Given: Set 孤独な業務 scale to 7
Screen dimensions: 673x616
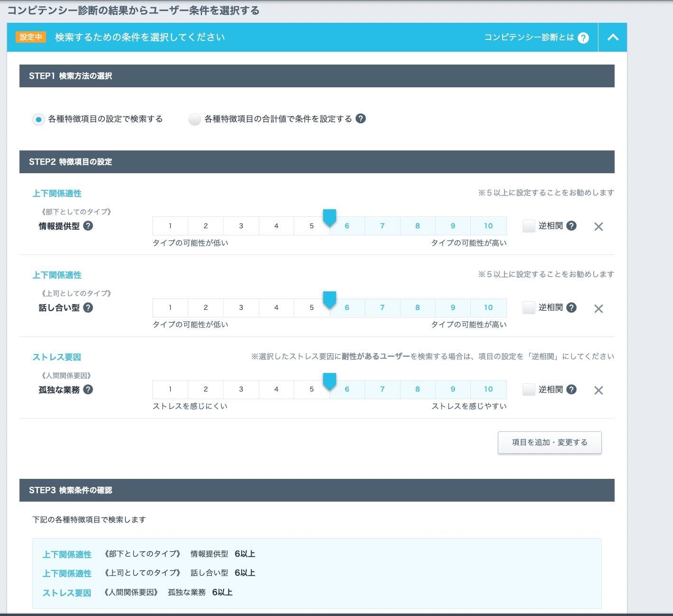Looking at the screenshot, I should [x=382, y=389].
